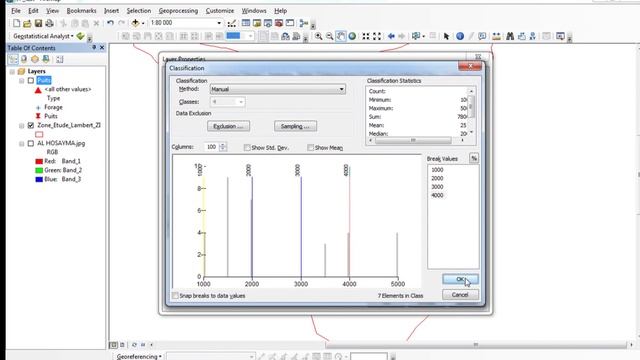The height and width of the screenshot is (360, 640).
Task: Collapse the Zone_Etude_Lambert layer node
Action: pyautogui.click(x=21, y=125)
